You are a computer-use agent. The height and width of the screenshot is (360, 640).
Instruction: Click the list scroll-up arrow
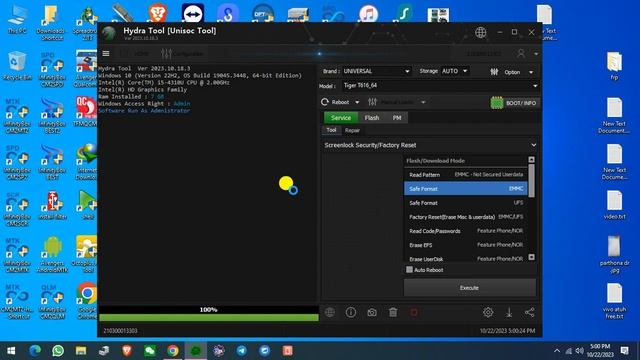pyautogui.click(x=531, y=160)
